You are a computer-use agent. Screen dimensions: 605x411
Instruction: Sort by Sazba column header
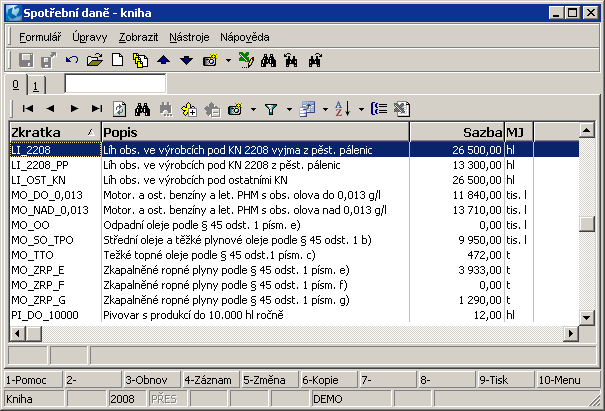(x=457, y=132)
